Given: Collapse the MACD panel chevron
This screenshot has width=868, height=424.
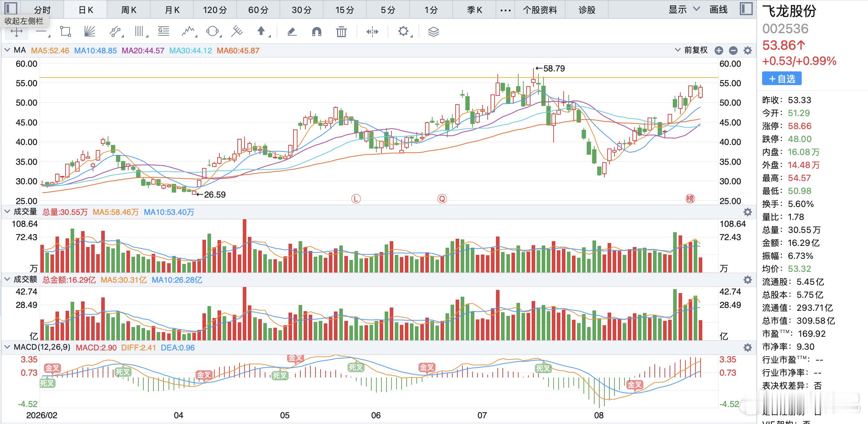Looking at the screenshot, I should pyautogui.click(x=7, y=347).
